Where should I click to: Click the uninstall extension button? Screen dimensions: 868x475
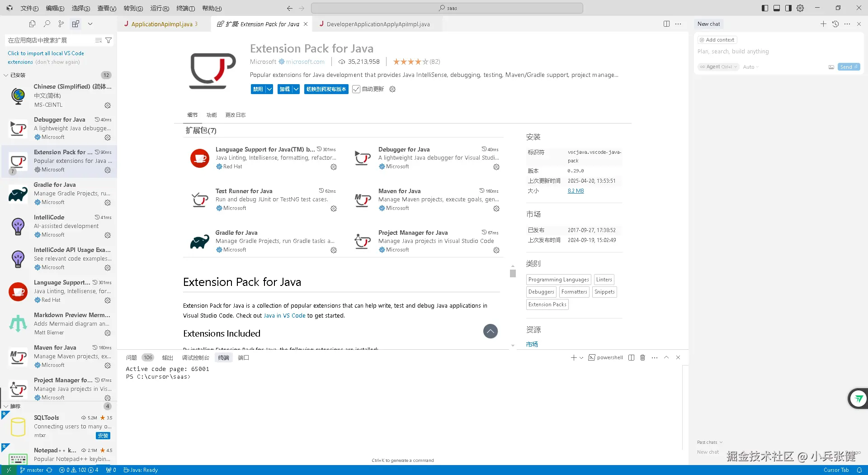pyautogui.click(x=284, y=89)
